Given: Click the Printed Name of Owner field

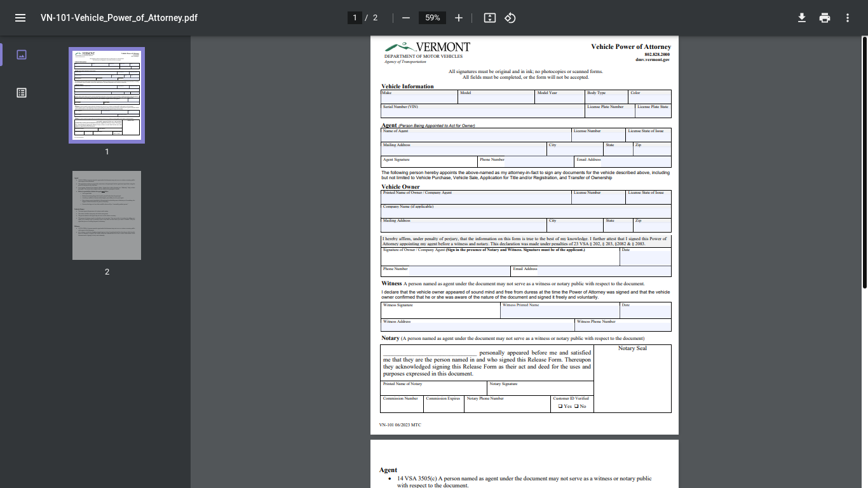Looking at the screenshot, I should tap(476, 197).
